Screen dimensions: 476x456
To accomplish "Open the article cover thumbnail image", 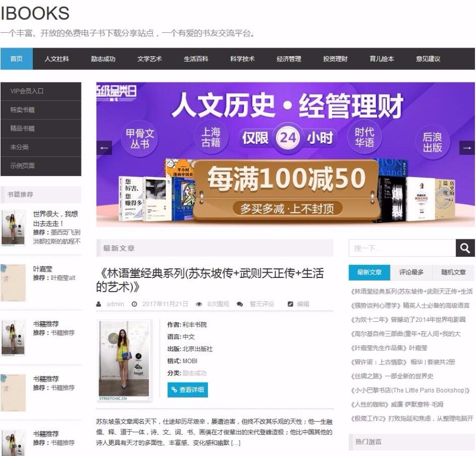I will (x=124, y=360).
